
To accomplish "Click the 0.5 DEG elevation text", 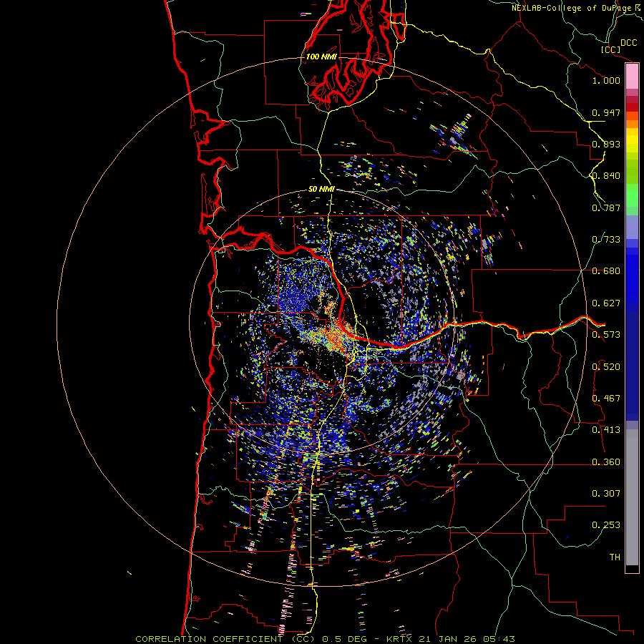I will [x=344, y=639].
